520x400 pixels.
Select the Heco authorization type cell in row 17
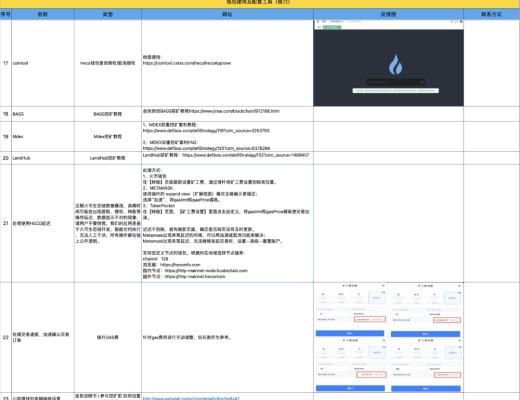[x=108, y=63]
